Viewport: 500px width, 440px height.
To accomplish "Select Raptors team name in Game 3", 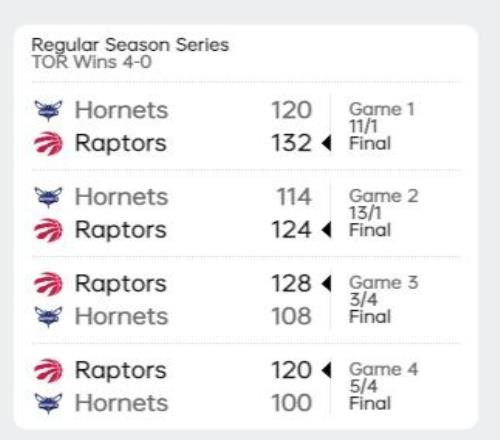I will tap(121, 284).
